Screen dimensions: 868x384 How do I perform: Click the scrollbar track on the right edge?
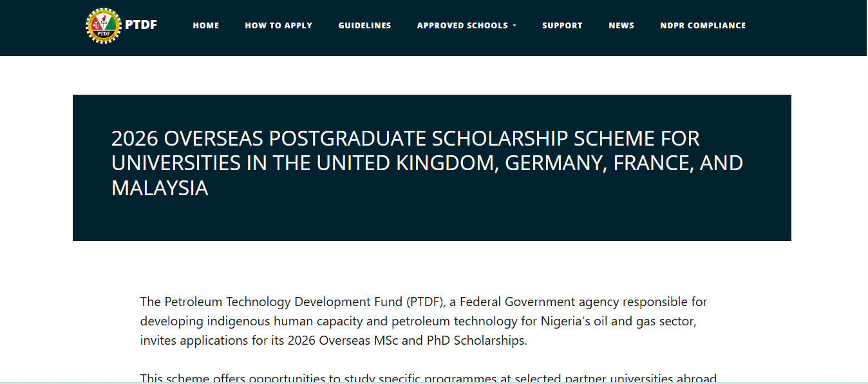pyautogui.click(x=864, y=192)
